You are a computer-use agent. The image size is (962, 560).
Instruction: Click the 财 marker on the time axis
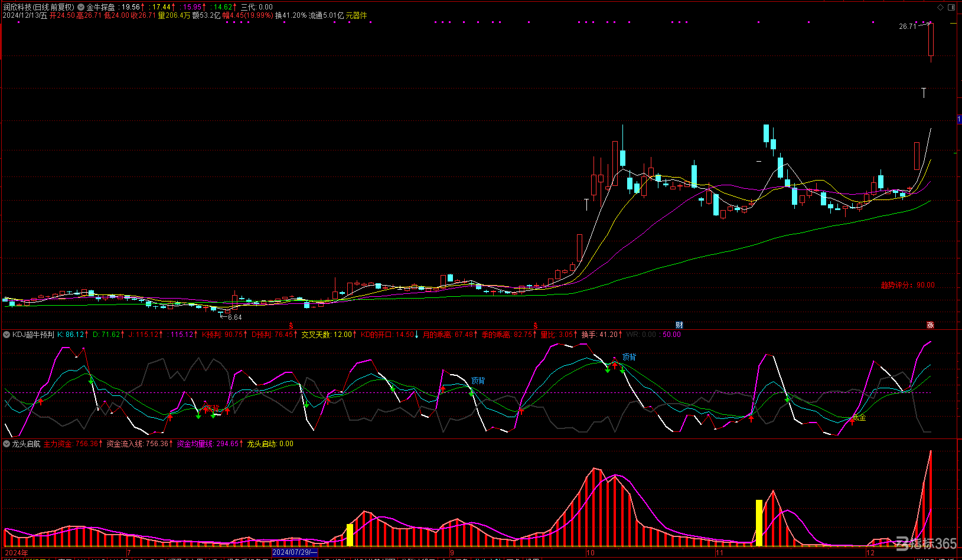coord(679,325)
